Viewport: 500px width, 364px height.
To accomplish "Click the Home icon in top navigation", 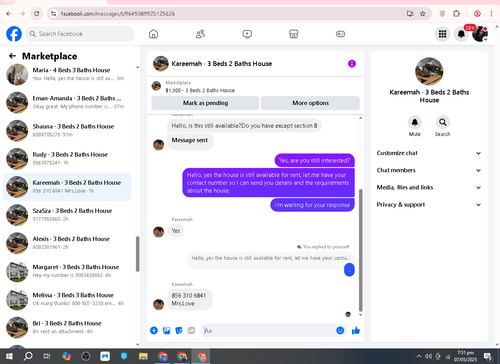I will pyautogui.click(x=153, y=34).
